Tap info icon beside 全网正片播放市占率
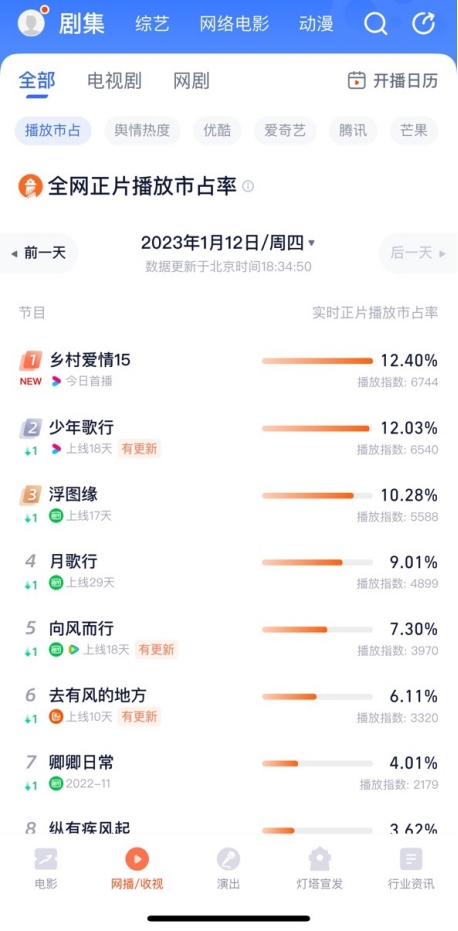This screenshot has height=931, width=458. click(248, 186)
